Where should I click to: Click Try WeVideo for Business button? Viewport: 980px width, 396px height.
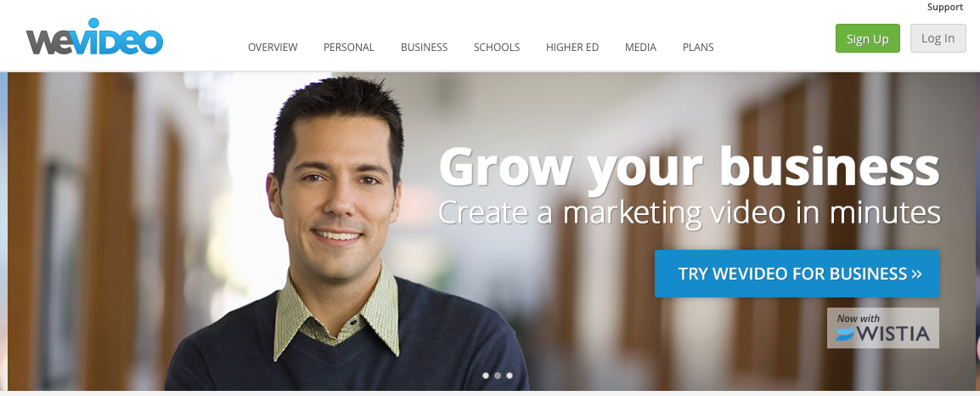click(x=797, y=274)
